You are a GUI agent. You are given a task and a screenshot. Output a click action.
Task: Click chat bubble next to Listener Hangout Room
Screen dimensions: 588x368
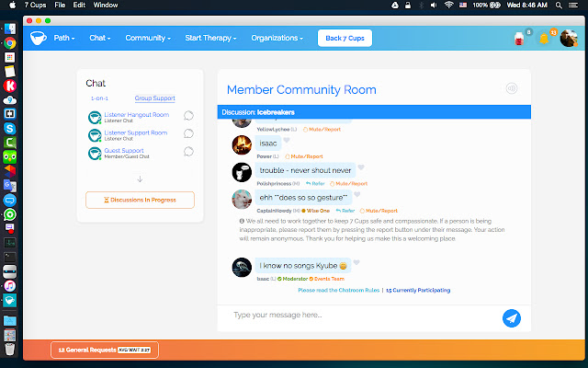click(188, 116)
